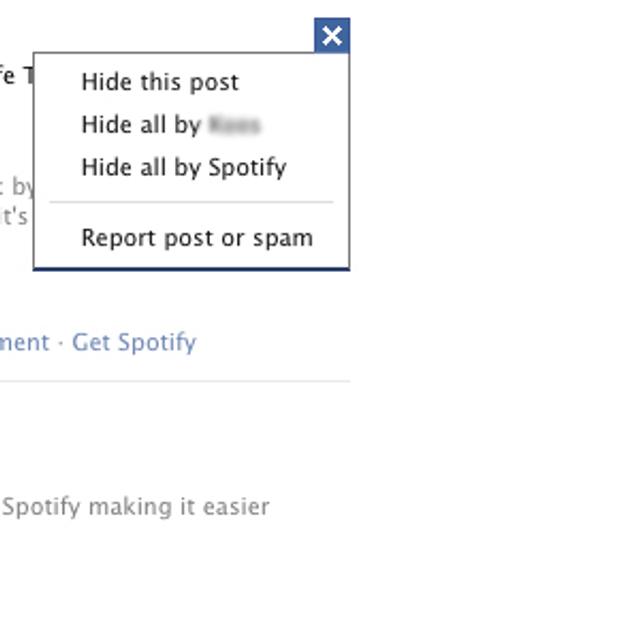This screenshot has width=640, height=640.
Task: Report this post as spam
Action: point(197,238)
